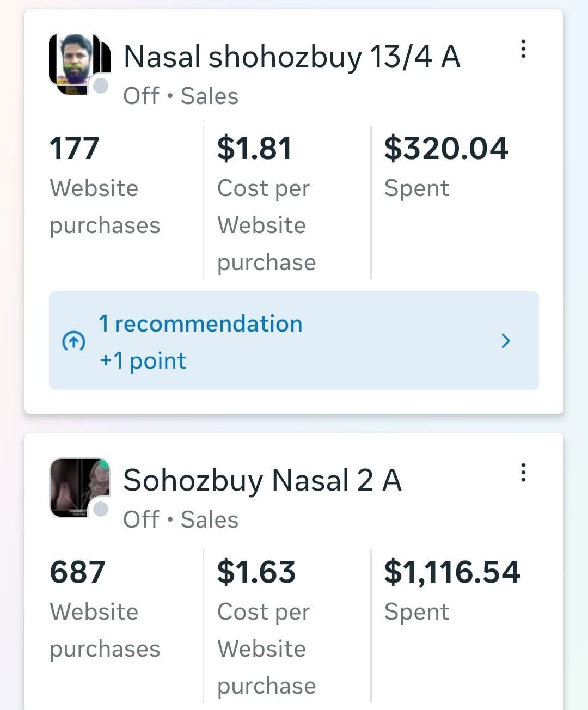Image resolution: width=588 pixels, height=710 pixels.
Task: Select the $1.63 cost per purchase metric
Action: [x=266, y=625]
